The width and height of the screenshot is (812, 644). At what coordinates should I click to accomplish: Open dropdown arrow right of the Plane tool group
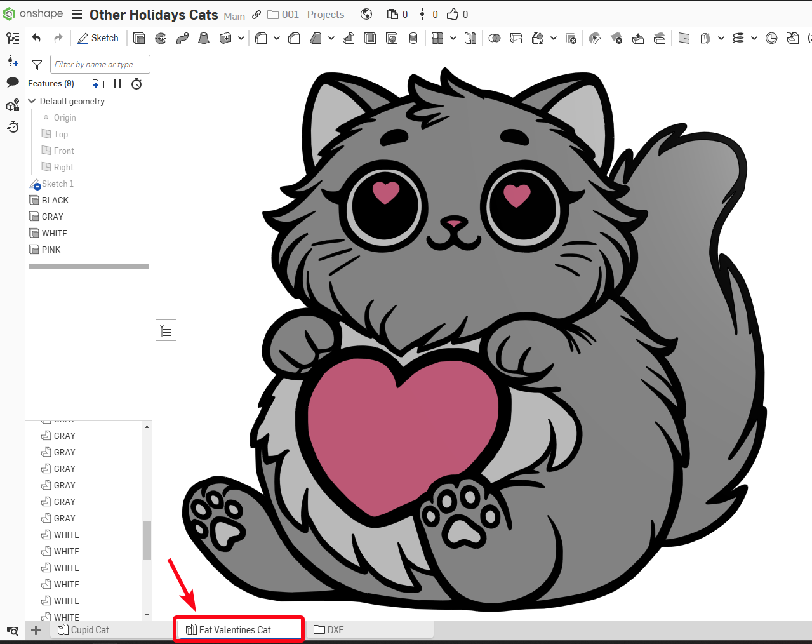pos(721,38)
